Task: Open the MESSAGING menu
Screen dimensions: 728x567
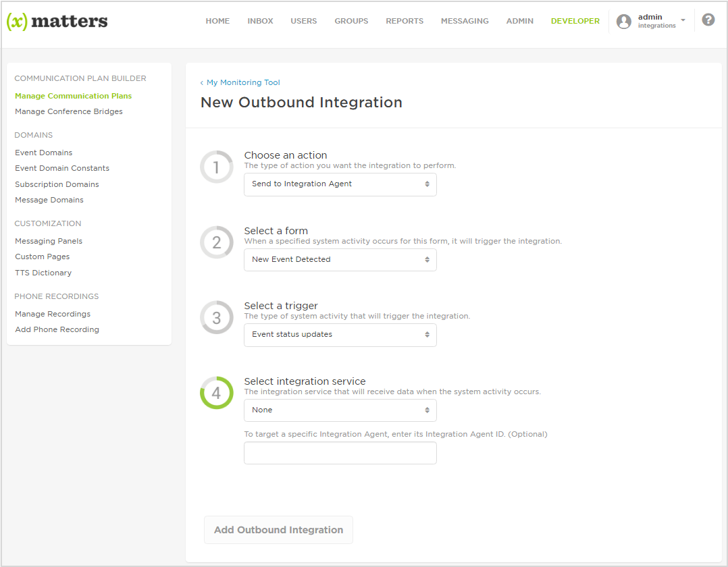Action: (x=465, y=21)
